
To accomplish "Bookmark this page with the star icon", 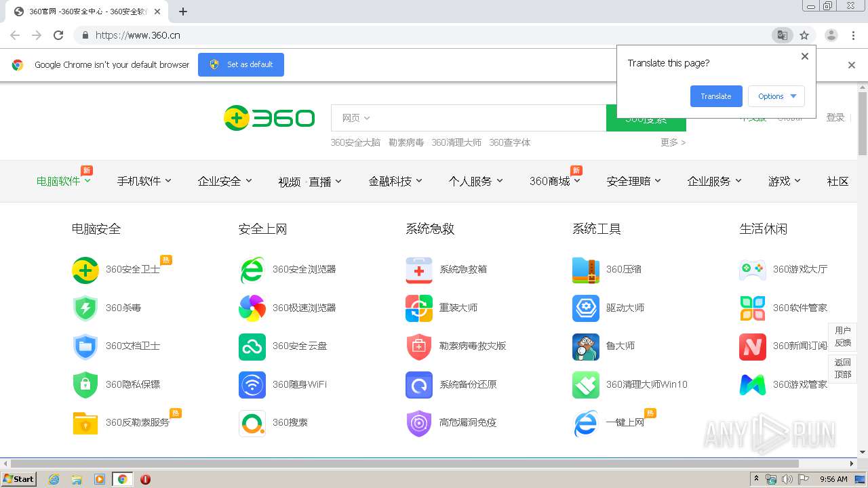I will (804, 35).
